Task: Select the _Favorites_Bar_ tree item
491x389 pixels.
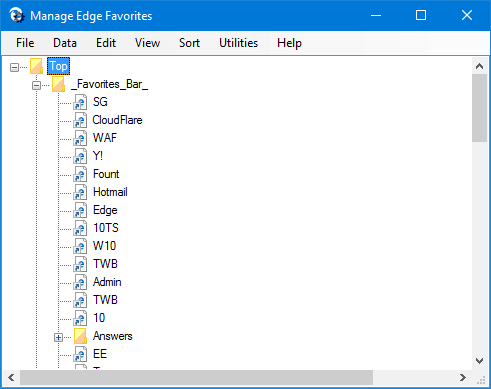Action: (109, 84)
